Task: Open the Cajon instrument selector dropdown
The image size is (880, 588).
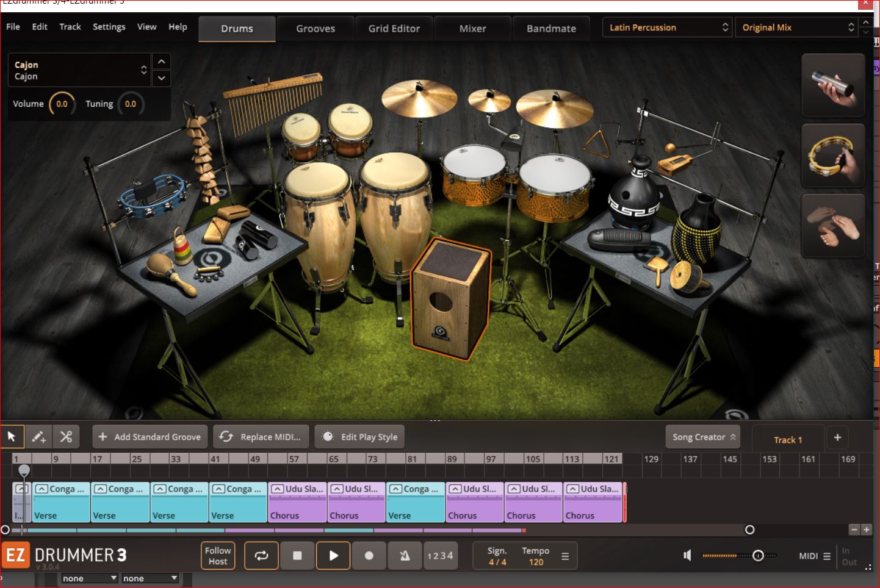Action: tap(79, 70)
